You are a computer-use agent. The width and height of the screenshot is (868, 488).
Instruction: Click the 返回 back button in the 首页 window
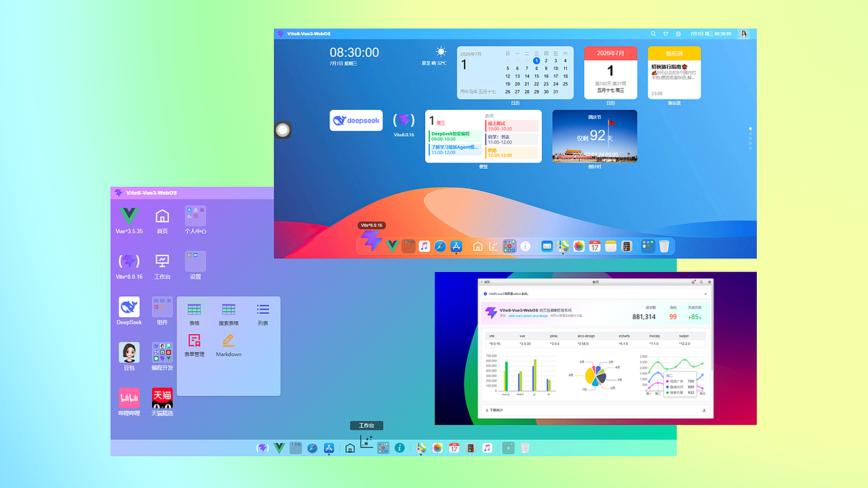486,282
